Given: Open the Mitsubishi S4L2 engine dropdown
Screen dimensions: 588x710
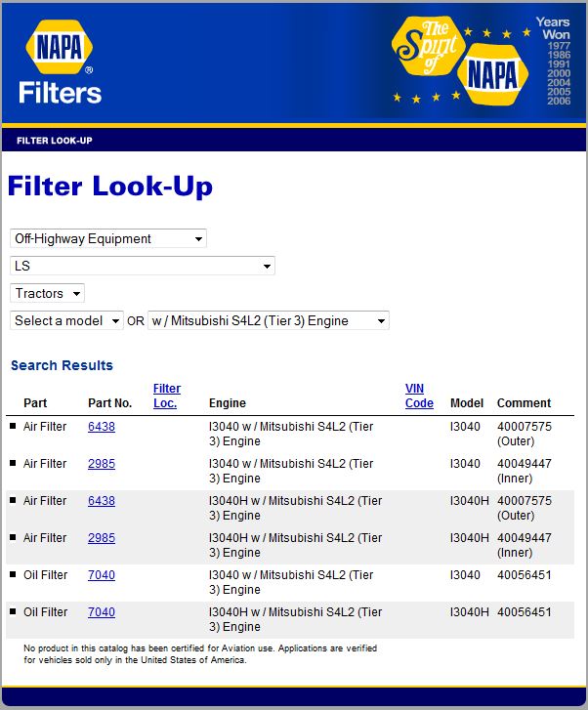Looking at the screenshot, I should (x=269, y=321).
